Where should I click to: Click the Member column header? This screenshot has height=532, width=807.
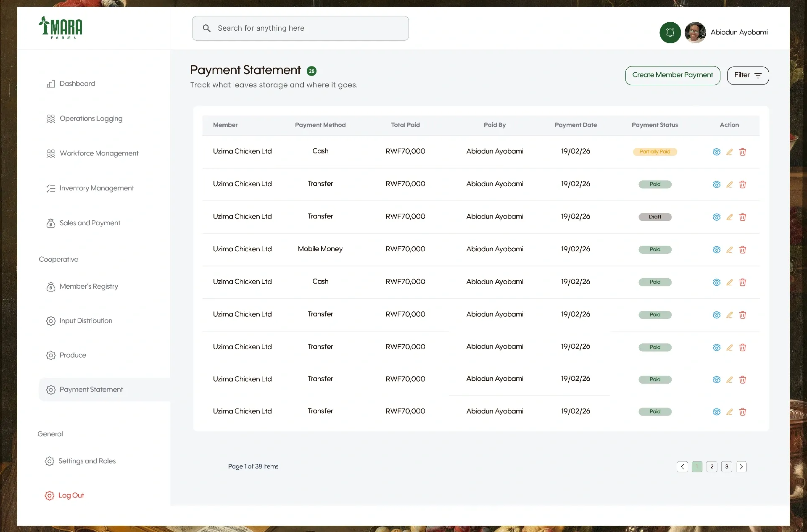tap(225, 125)
